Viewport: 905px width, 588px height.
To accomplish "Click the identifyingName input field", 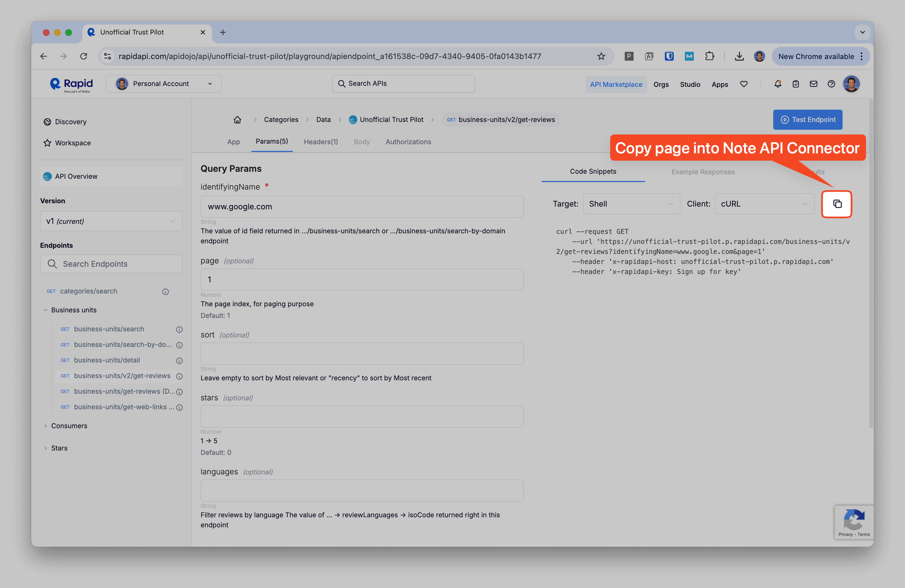I will click(x=362, y=207).
